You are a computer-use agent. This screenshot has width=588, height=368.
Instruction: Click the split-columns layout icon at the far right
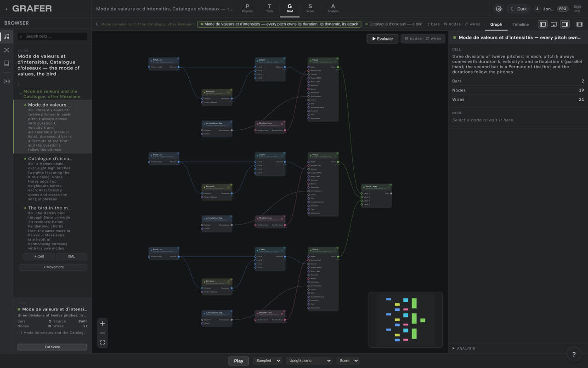579,24
